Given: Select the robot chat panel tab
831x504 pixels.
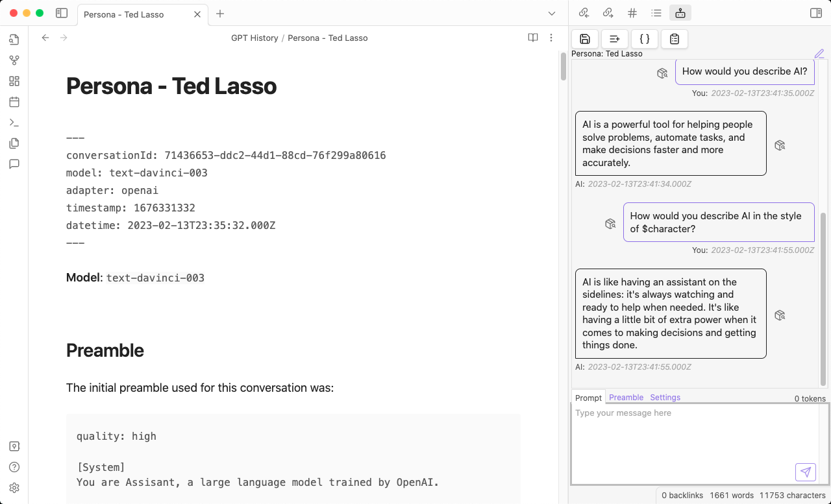Looking at the screenshot, I should [x=680, y=12].
